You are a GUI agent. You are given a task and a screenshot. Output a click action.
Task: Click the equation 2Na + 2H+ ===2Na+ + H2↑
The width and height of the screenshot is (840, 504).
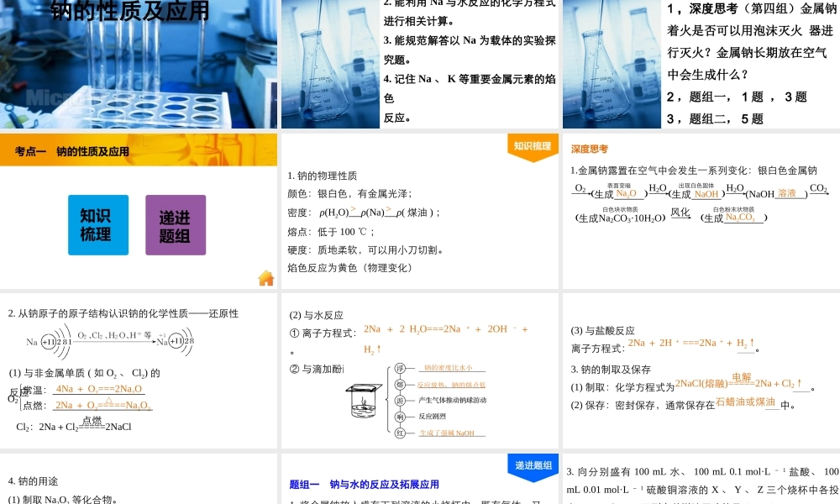(691, 343)
